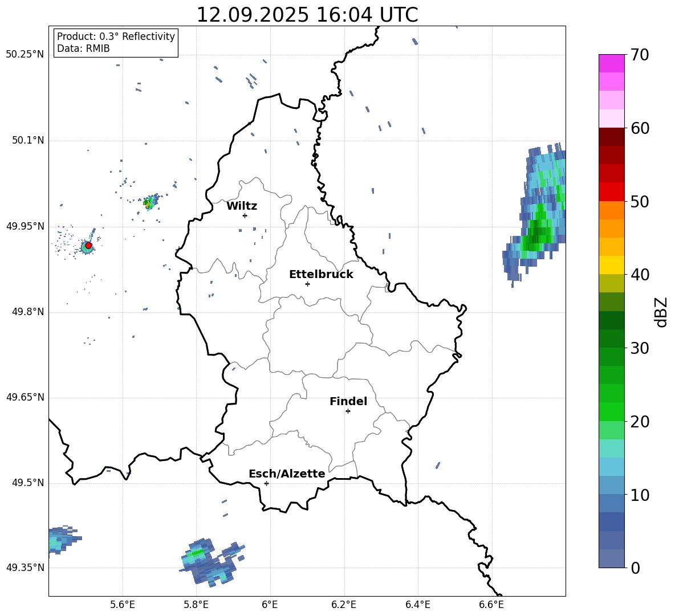This screenshot has height=616, width=675.
Task: Click the 0 dBZ colorbar label
Action: (635, 568)
